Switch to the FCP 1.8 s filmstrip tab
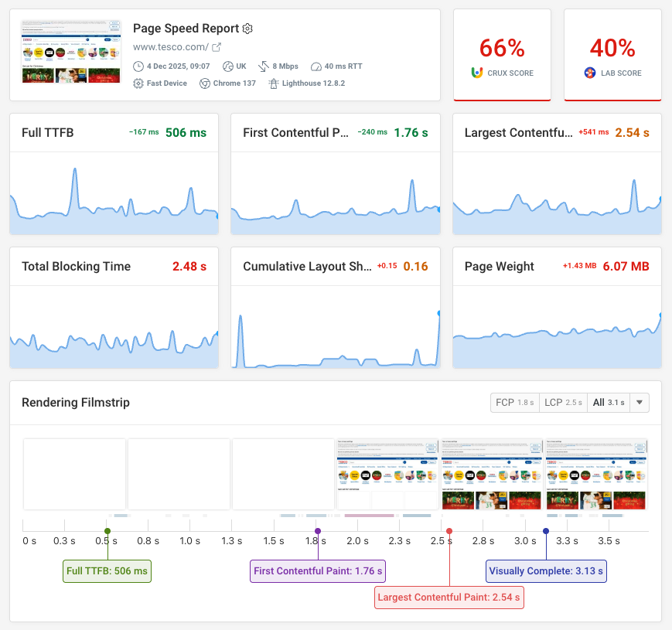 pos(514,402)
